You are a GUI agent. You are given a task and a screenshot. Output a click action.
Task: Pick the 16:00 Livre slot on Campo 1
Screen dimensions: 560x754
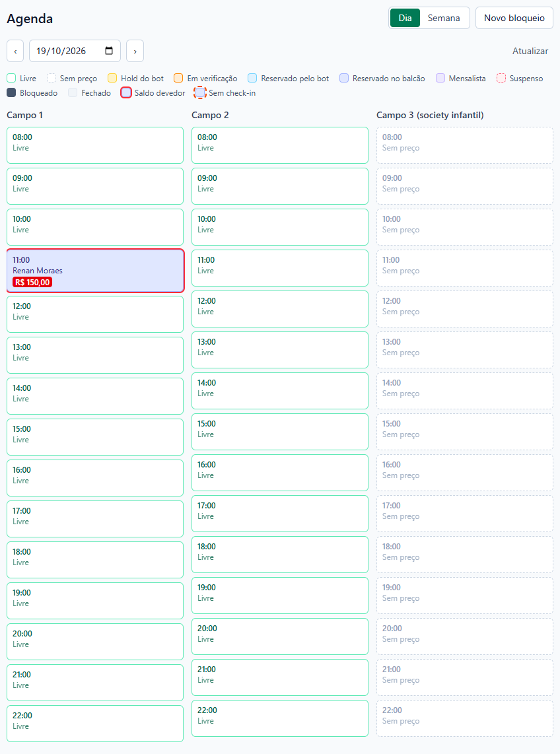click(95, 477)
